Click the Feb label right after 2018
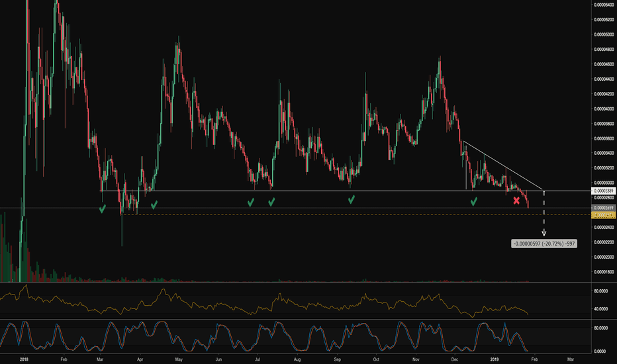Screen dimensions: 617x364 point(64,359)
